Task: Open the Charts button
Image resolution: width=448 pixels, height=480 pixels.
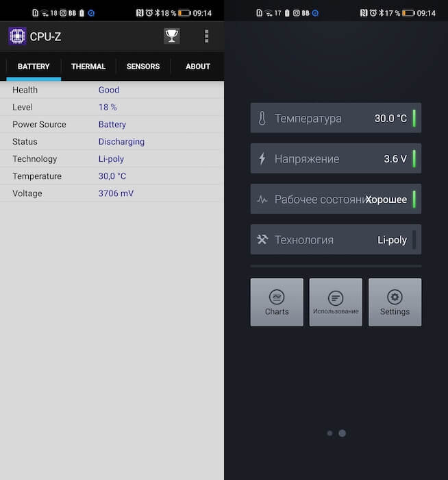Action: point(277,302)
